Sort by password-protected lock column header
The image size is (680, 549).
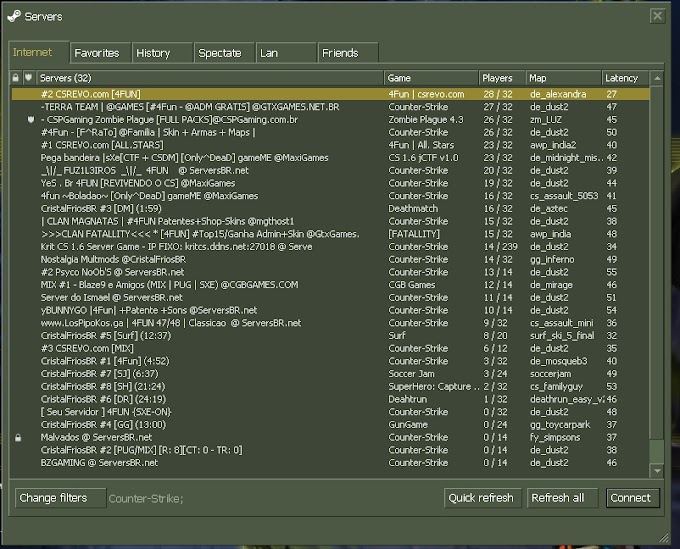pos(16,78)
